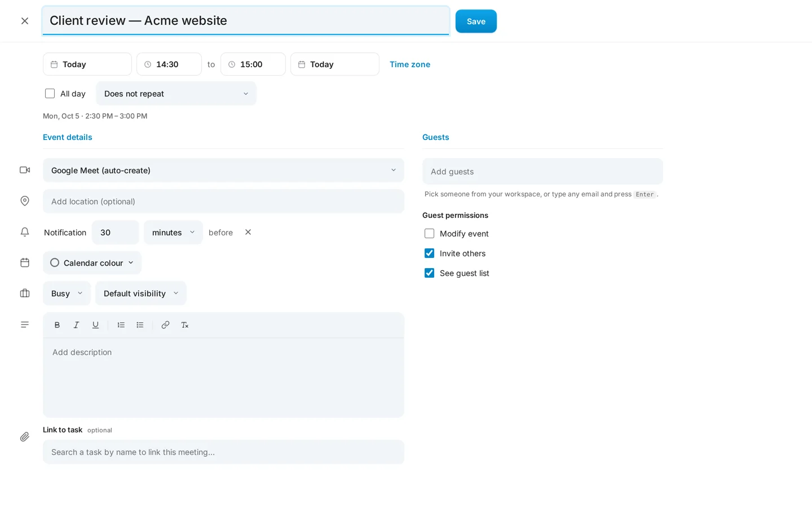
Task: Clear text formatting in description
Action: pos(184,325)
